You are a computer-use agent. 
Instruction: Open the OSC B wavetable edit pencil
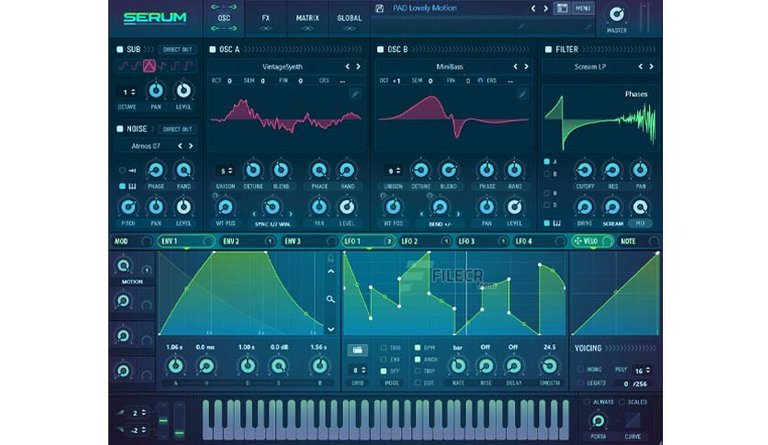[x=522, y=94]
